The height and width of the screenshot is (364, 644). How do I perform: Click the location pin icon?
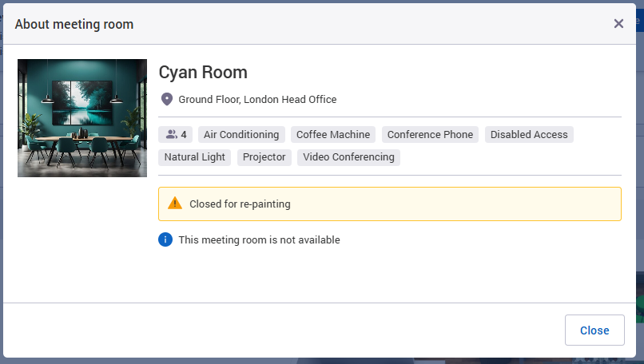(166, 100)
